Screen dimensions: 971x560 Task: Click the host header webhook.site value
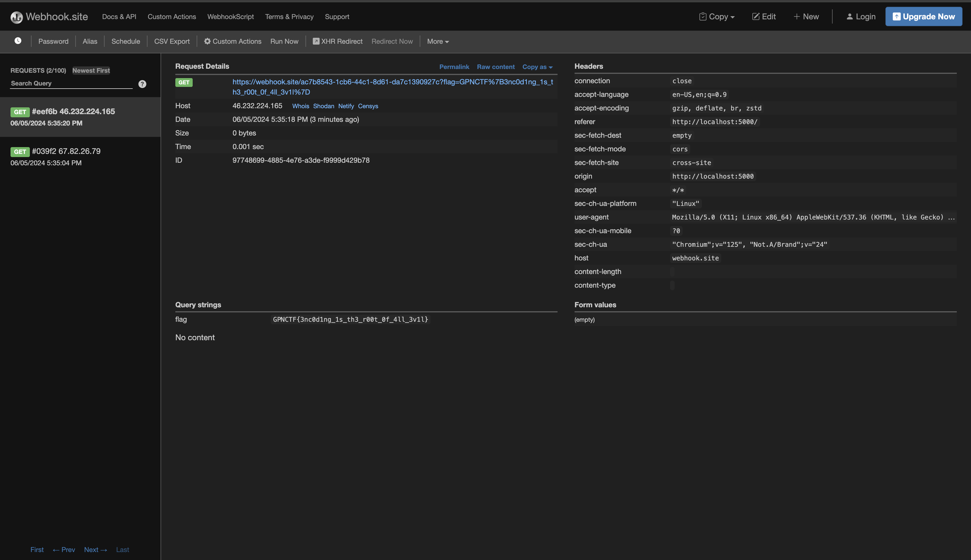point(695,258)
